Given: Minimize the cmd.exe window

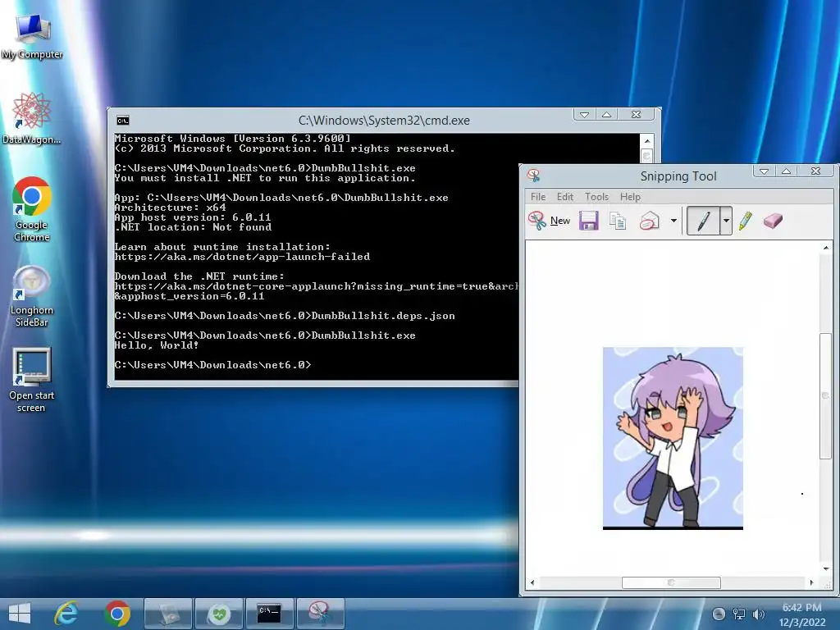Looking at the screenshot, I should coord(584,115).
